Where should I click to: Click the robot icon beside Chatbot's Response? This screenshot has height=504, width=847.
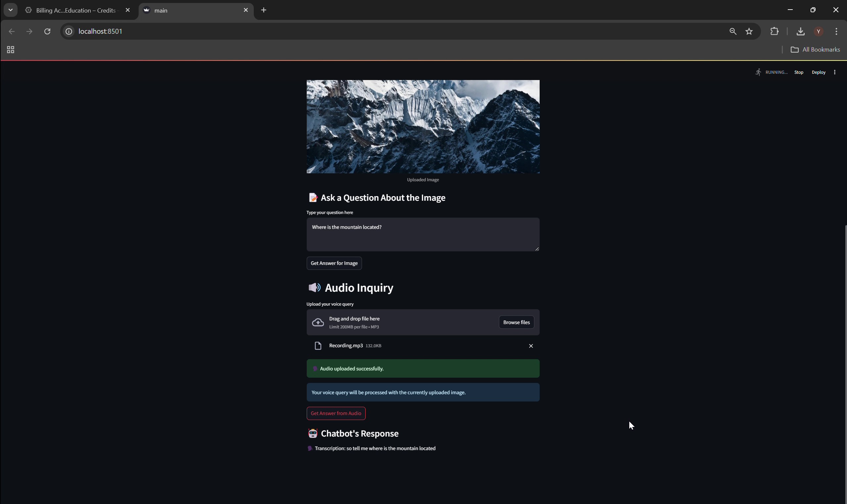click(313, 433)
